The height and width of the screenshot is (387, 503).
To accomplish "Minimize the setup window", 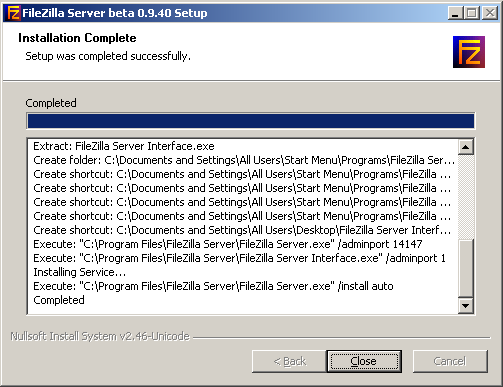I will [x=456, y=13].
